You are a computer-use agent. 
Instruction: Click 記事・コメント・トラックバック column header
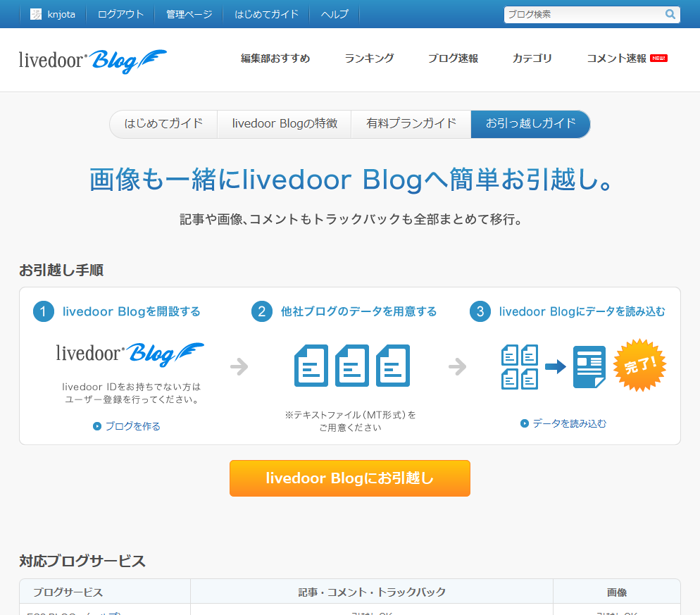pos(372,592)
